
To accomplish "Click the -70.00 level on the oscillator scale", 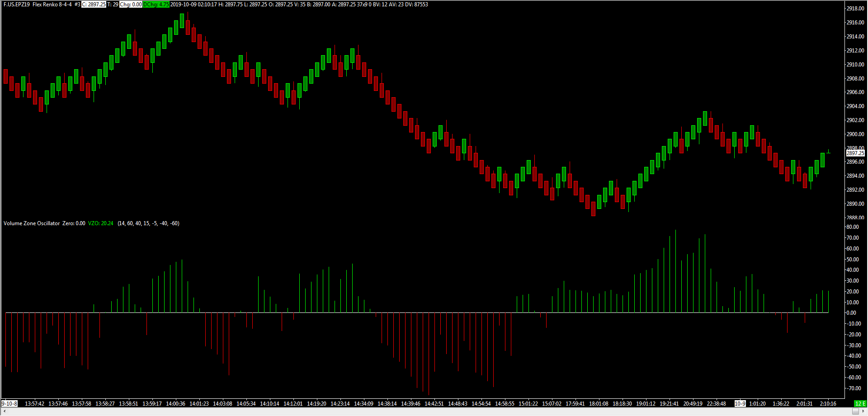I will click(x=854, y=388).
